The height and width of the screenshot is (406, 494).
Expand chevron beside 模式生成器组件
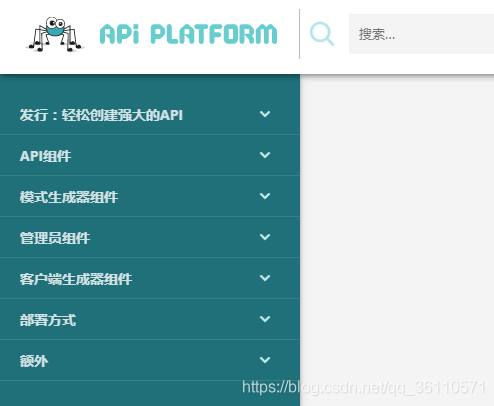tap(265, 196)
